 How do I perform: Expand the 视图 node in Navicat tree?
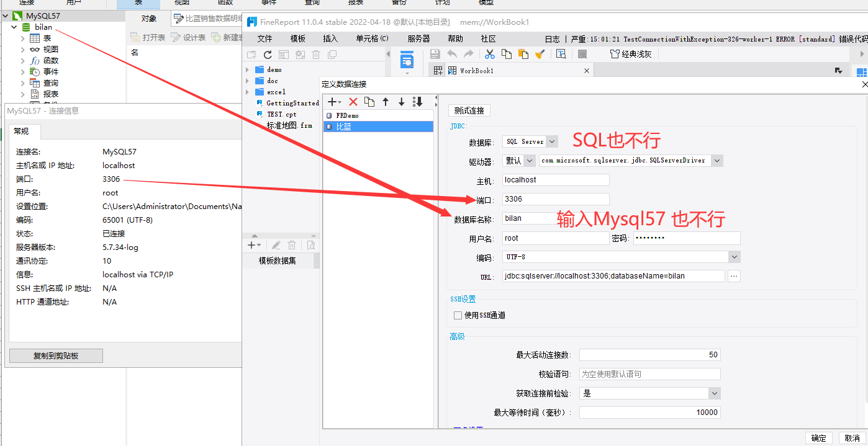pos(23,50)
